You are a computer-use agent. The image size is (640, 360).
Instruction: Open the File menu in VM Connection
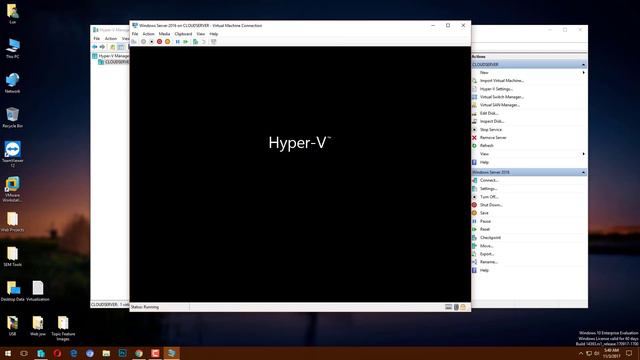(x=135, y=34)
